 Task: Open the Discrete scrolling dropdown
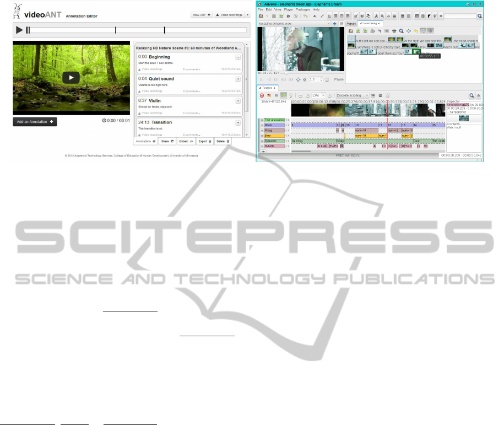[x=353, y=95]
